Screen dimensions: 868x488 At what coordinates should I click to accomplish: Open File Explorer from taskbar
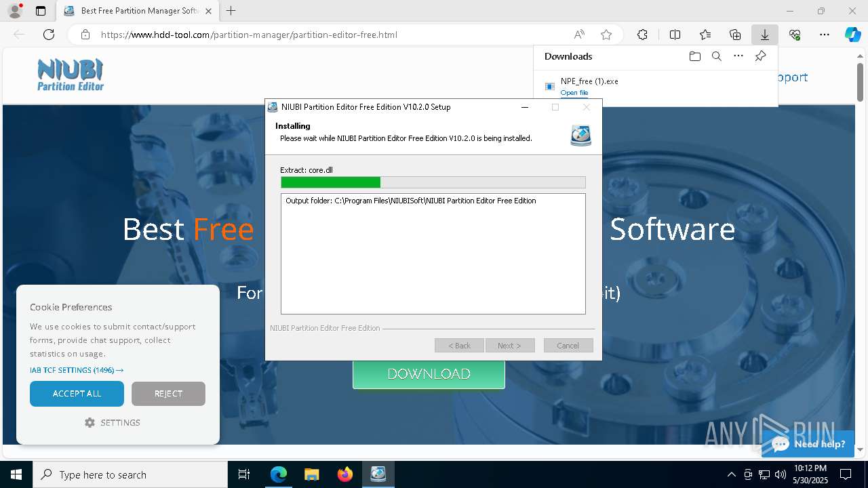point(311,474)
